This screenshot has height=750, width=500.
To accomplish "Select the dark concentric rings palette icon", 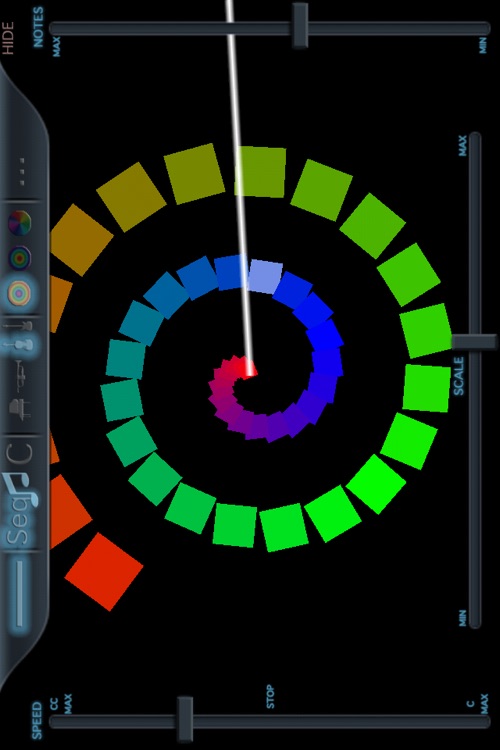I will coord(20,258).
